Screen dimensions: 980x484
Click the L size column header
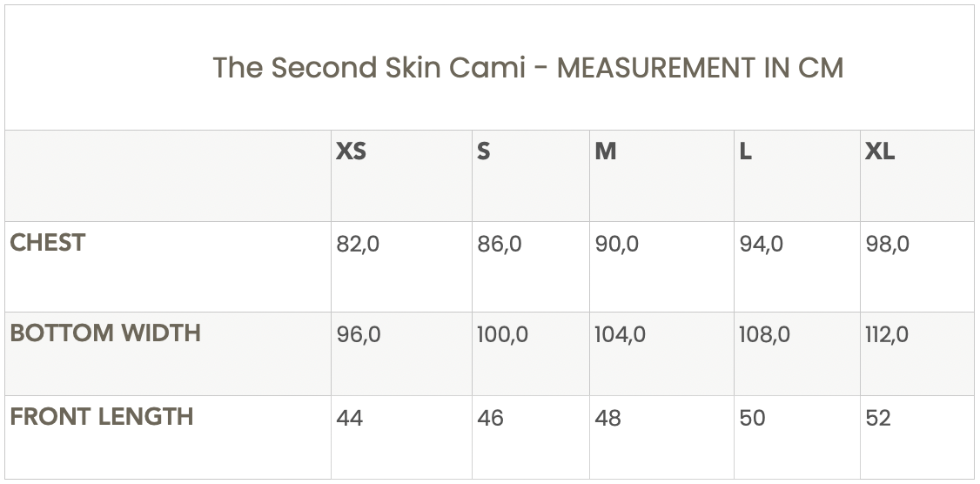tap(745, 151)
